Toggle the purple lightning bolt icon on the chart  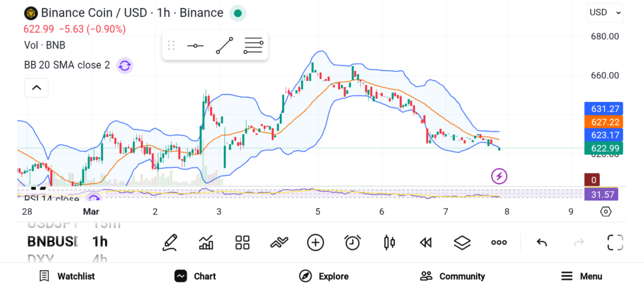point(499,176)
